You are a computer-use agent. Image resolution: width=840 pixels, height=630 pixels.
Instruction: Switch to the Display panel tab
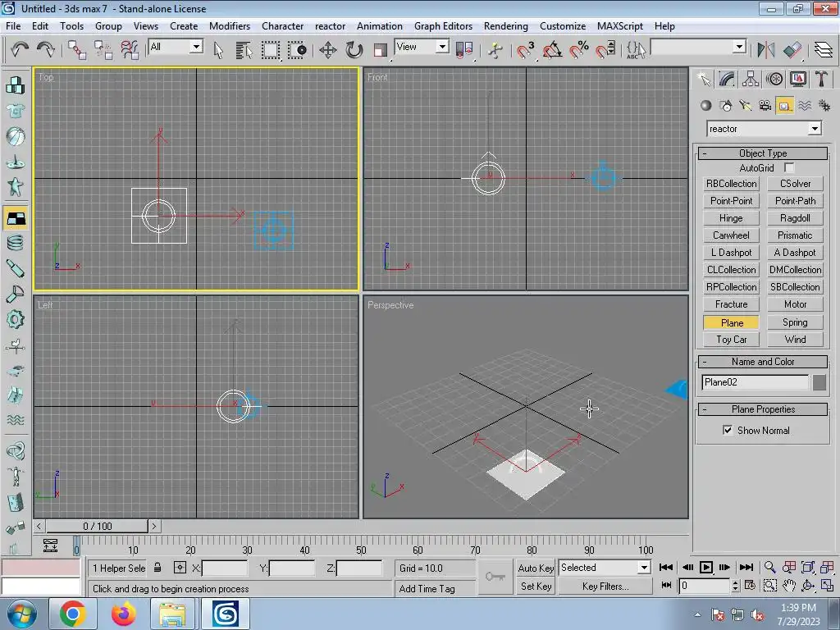[x=797, y=80]
